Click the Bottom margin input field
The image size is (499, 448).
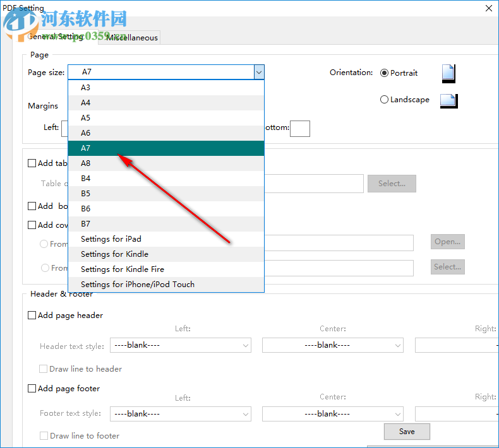click(300, 129)
